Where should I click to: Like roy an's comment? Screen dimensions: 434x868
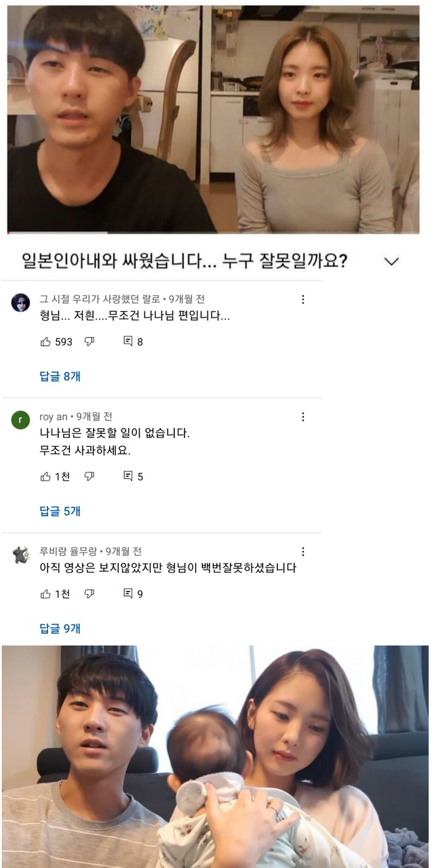(46, 477)
